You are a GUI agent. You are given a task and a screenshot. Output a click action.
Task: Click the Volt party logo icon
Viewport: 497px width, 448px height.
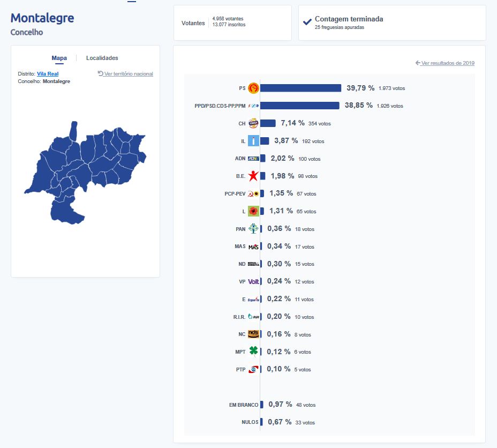coord(253,281)
